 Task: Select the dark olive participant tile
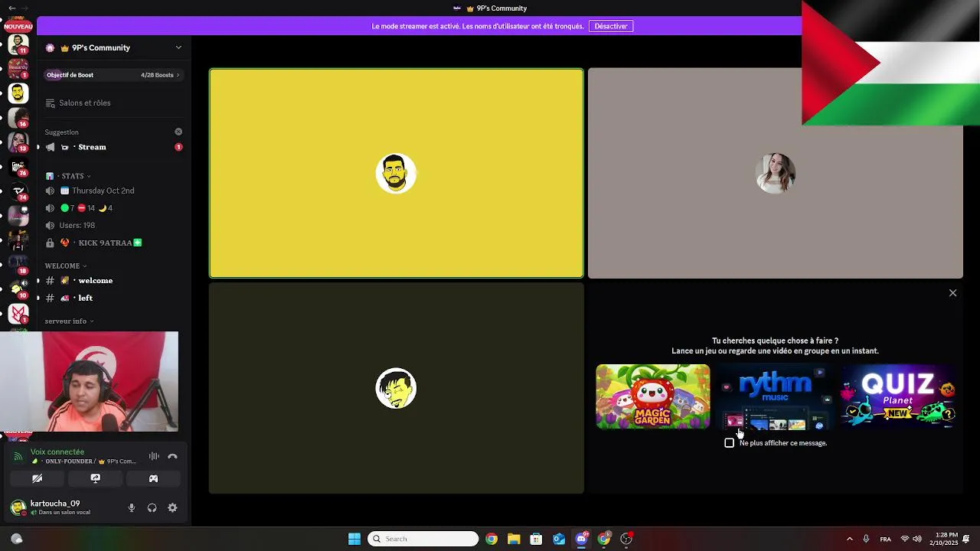[397, 388]
